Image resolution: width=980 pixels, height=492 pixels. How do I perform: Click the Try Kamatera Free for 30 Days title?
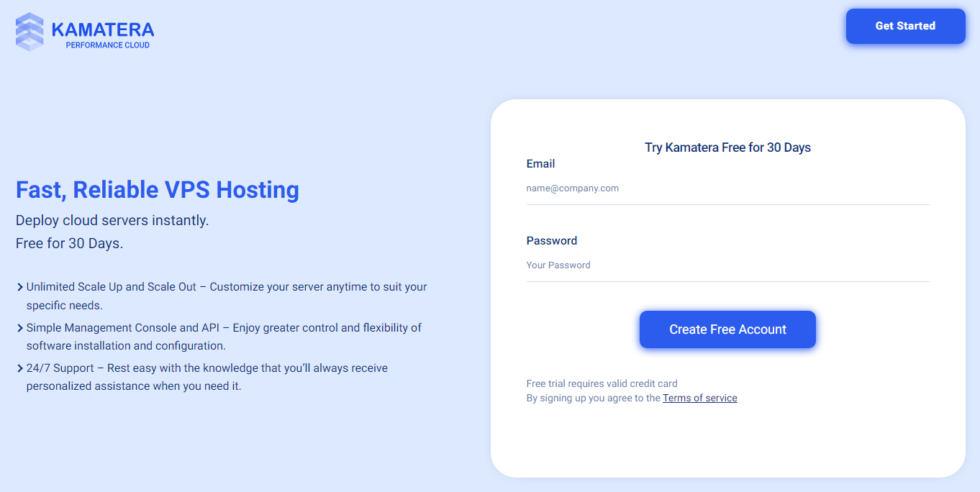[x=727, y=147]
